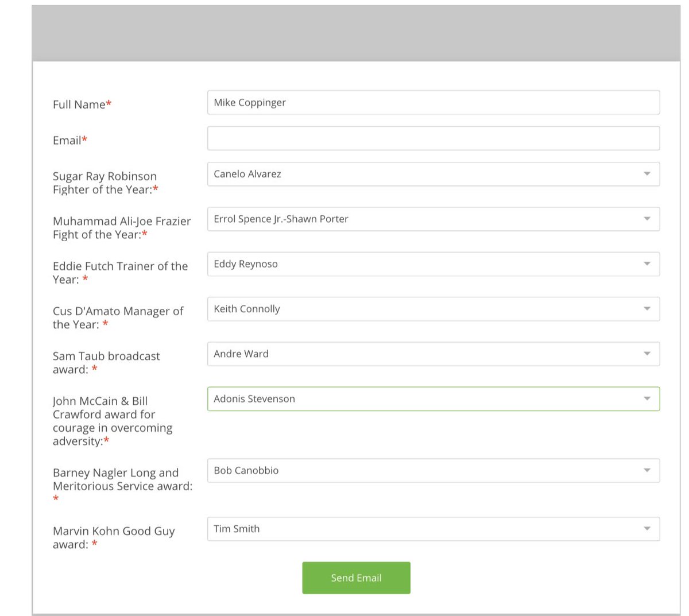The image size is (689, 616).
Task: Open the Marvin Kohn Good Guy dropdown
Action: tap(433, 529)
